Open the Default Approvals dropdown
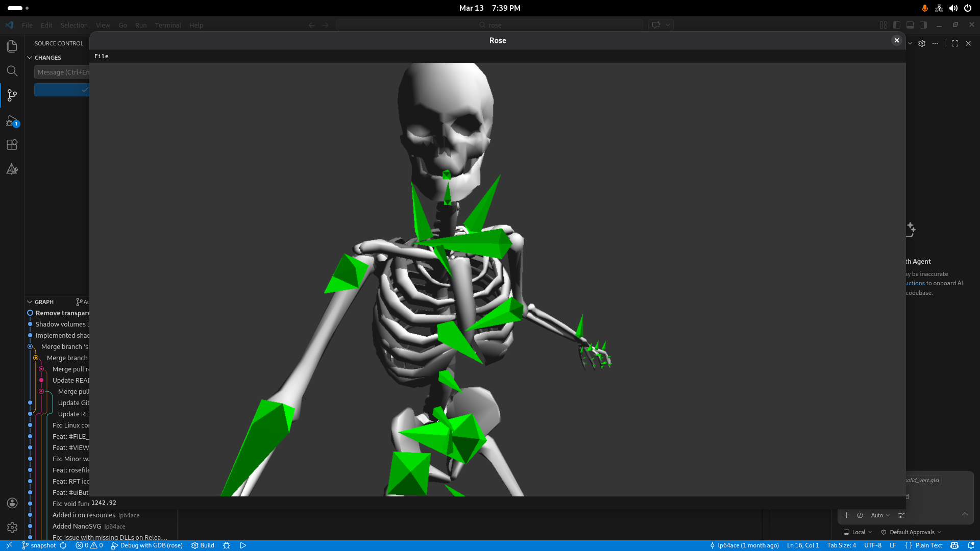The width and height of the screenshot is (980, 551). [912, 532]
